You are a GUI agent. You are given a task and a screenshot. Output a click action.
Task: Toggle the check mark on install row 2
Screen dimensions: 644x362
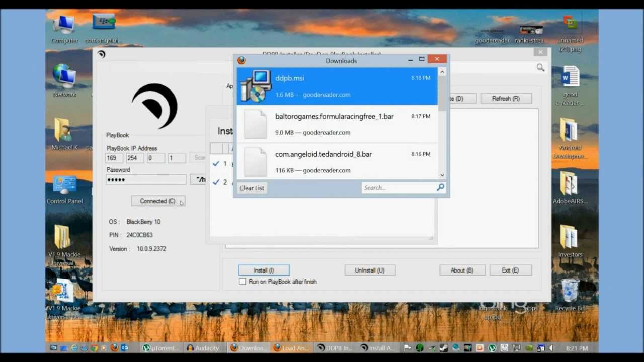tap(216, 182)
